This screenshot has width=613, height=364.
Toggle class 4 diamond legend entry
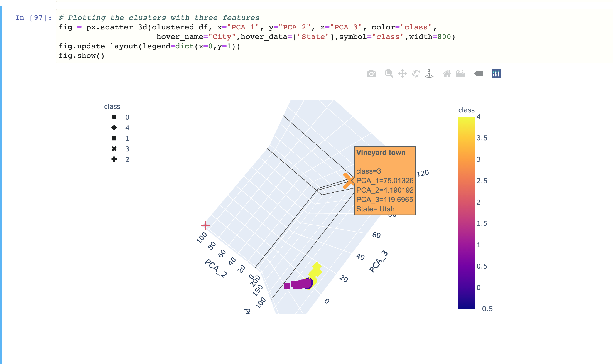click(x=120, y=128)
